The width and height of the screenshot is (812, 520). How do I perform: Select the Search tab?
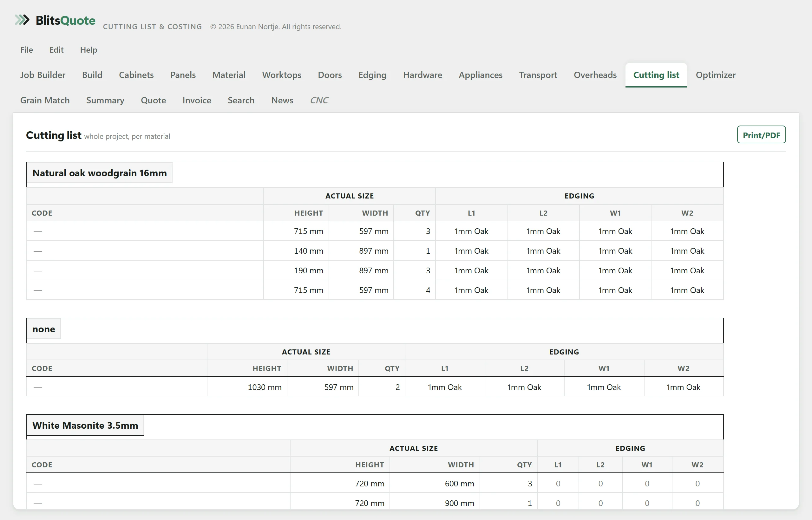pyautogui.click(x=241, y=100)
